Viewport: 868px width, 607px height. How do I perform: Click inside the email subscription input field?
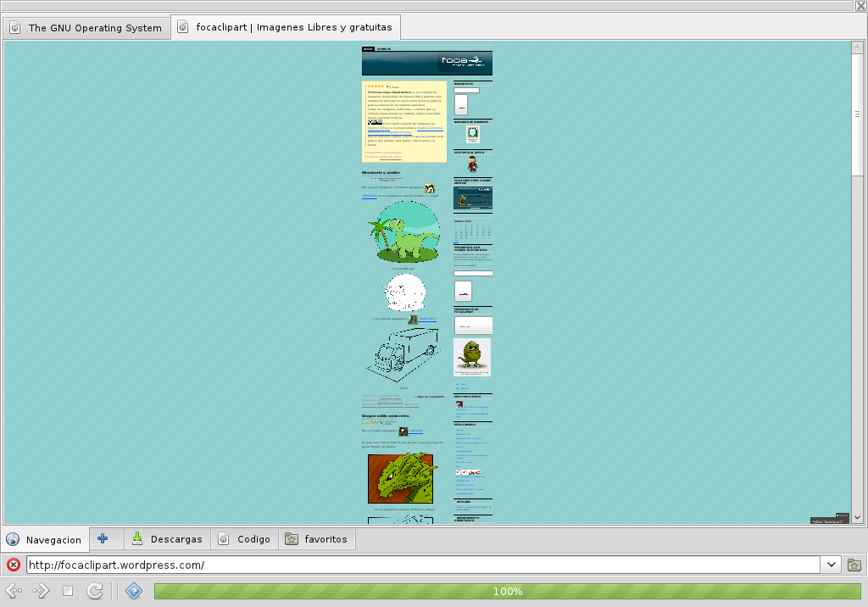click(473, 273)
